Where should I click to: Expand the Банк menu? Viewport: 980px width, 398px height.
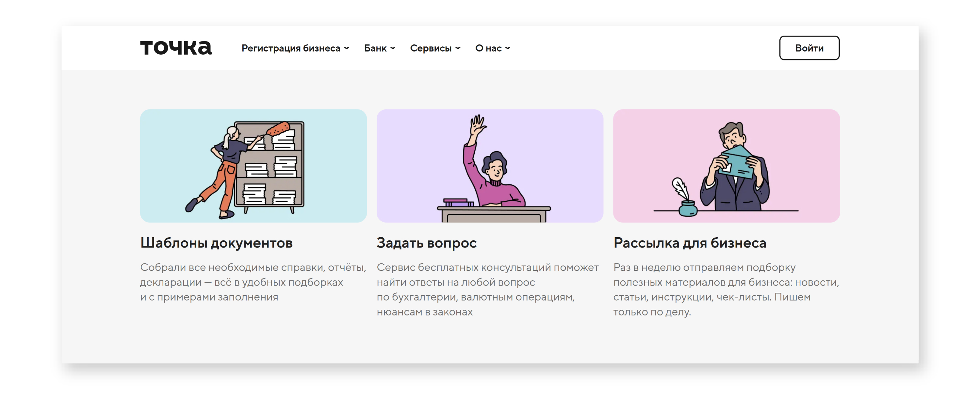380,48
